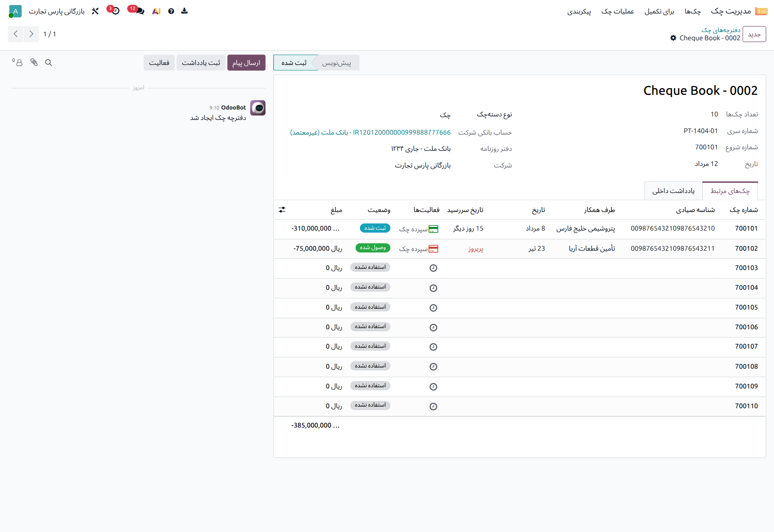Schedule activity clock for cheque 700103
This screenshot has width=774, height=532.
pos(433,268)
